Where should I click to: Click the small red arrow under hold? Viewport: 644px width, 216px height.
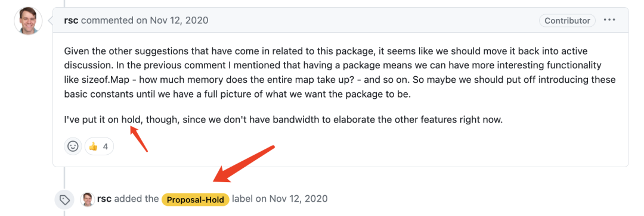[x=139, y=140]
